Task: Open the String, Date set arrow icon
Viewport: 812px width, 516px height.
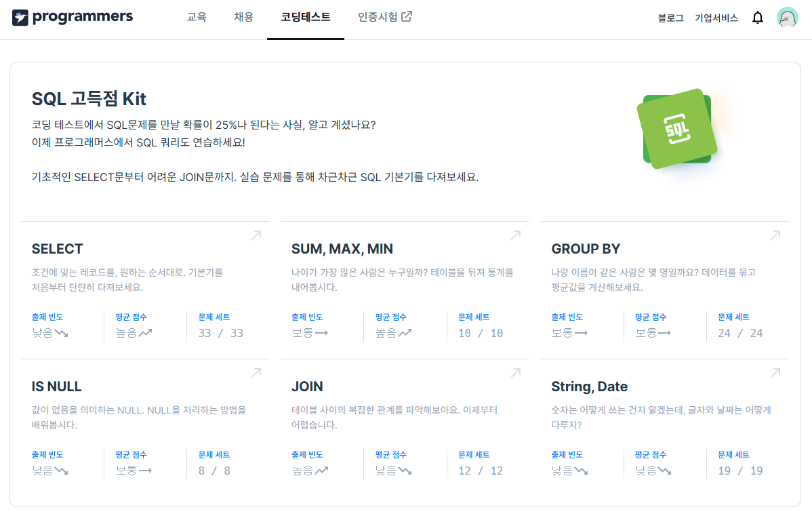Action: pos(775,373)
